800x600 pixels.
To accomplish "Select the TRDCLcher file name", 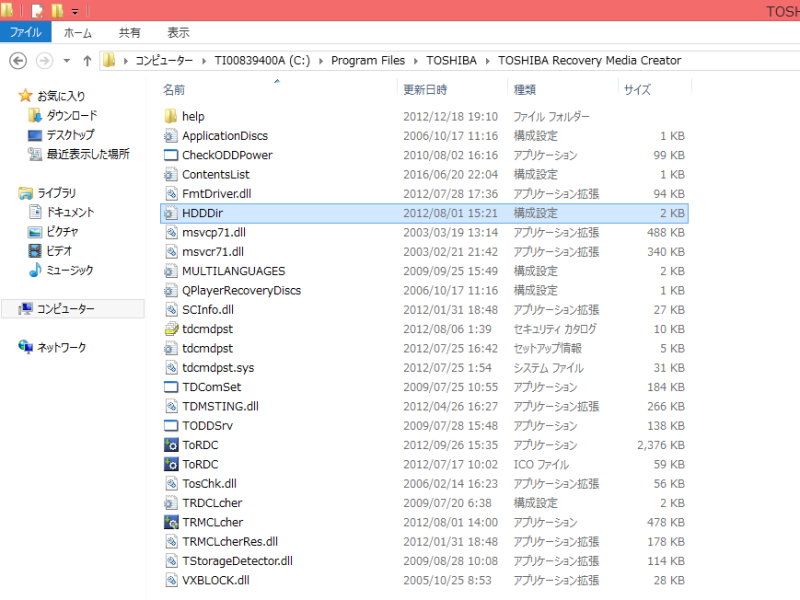I will (x=212, y=503).
